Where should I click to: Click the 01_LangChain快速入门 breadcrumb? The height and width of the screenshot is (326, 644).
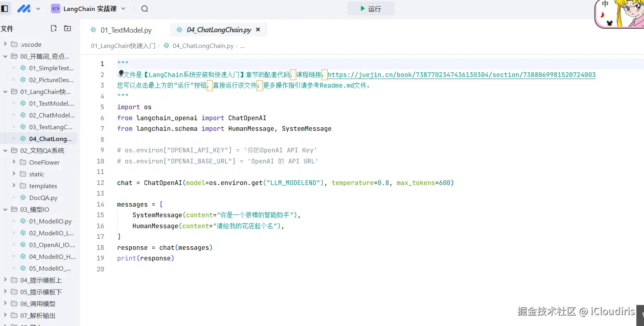click(123, 46)
